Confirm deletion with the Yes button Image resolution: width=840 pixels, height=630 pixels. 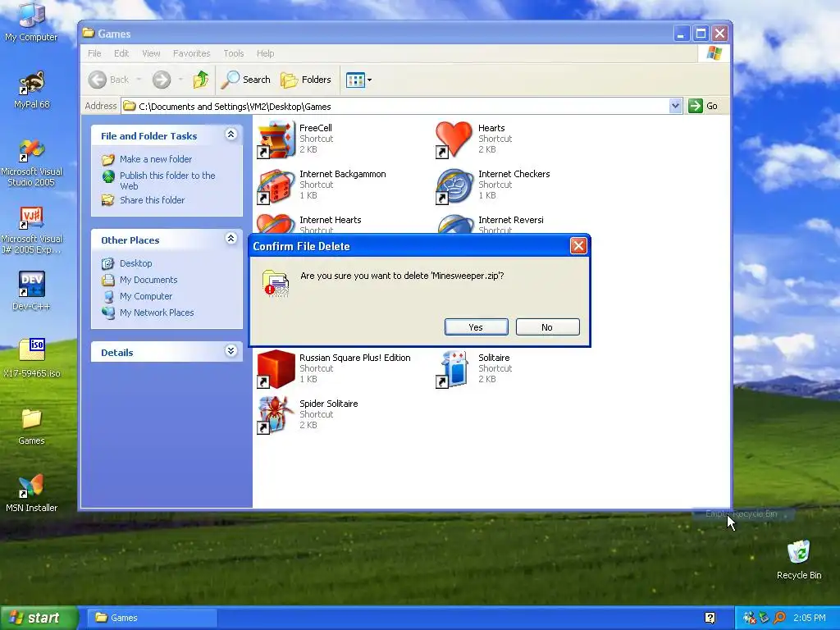(476, 326)
